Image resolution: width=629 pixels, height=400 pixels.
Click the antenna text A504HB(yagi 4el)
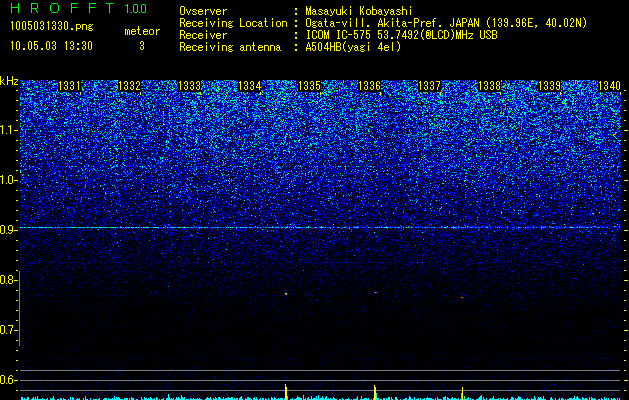353,47
